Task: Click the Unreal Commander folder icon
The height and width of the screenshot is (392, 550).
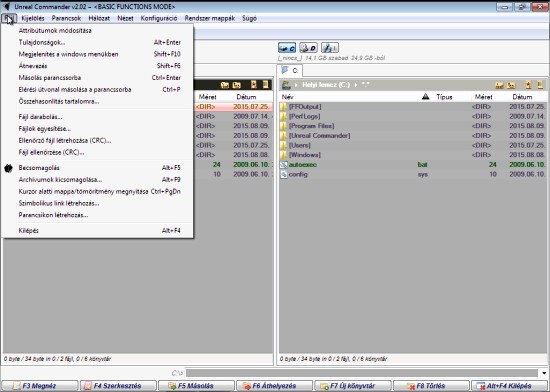Action: 284,136
